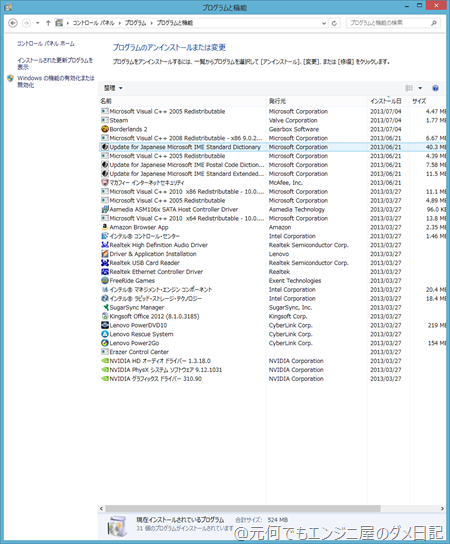Click the Realtek Ethernet Controller Driver icon

[105, 272]
